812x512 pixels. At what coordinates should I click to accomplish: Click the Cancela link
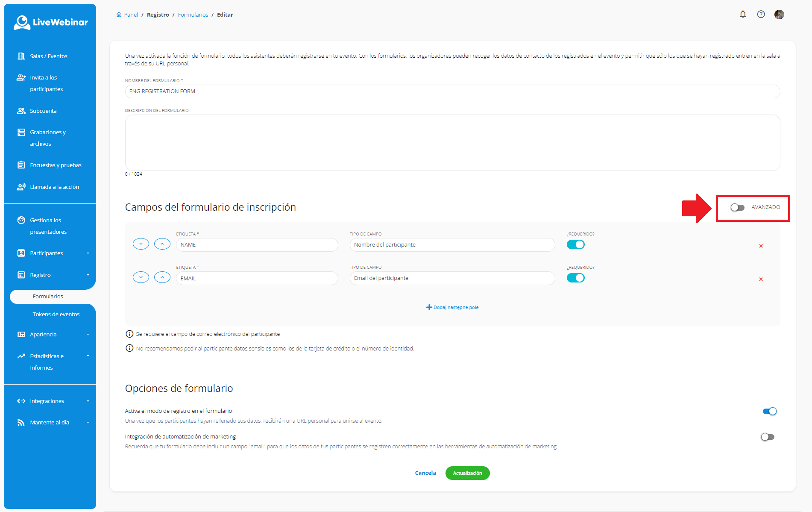click(425, 473)
